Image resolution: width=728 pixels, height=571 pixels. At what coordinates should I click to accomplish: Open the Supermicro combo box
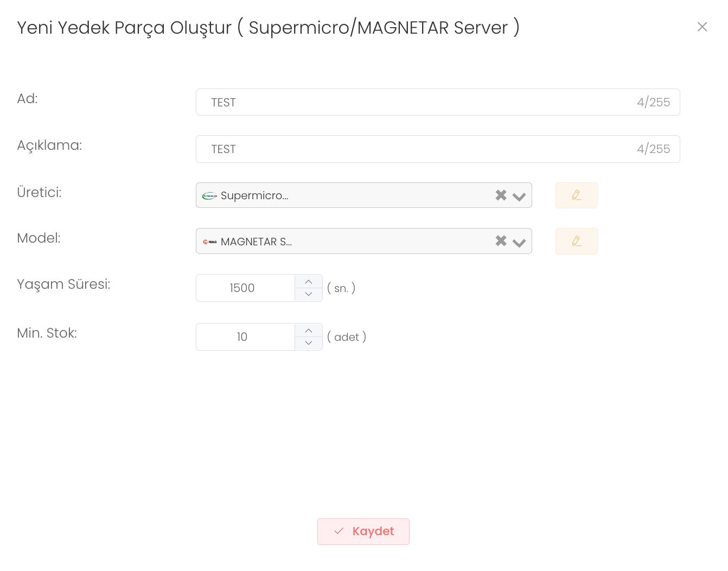[x=353, y=195]
